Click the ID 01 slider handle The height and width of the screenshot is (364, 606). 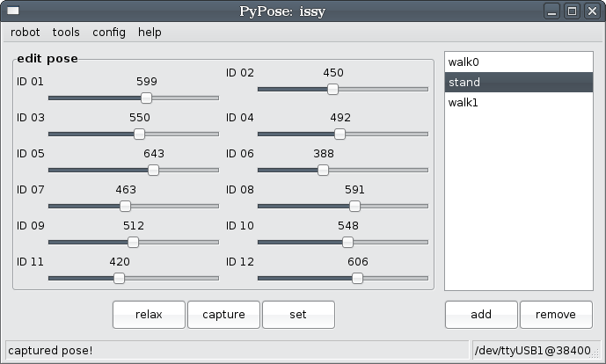click(x=147, y=98)
